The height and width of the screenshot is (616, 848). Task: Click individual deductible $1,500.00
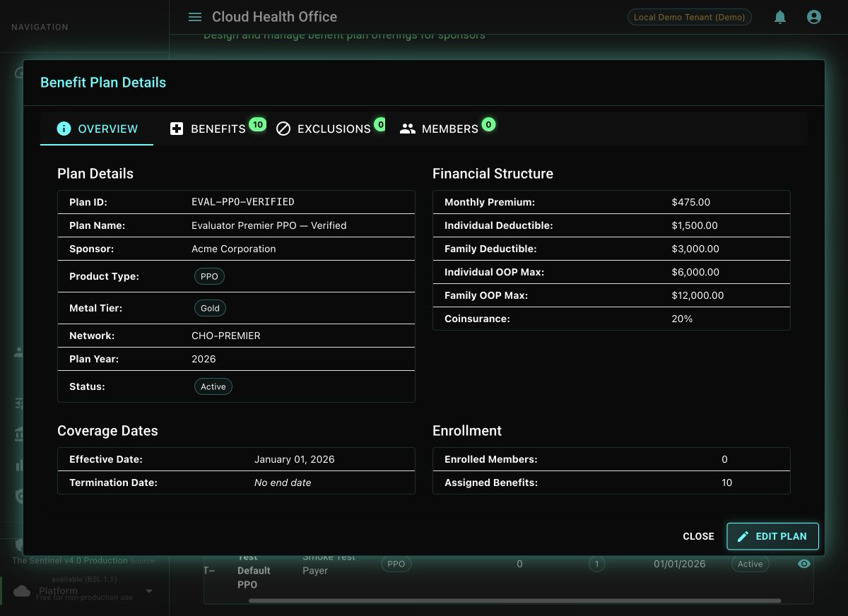click(695, 225)
